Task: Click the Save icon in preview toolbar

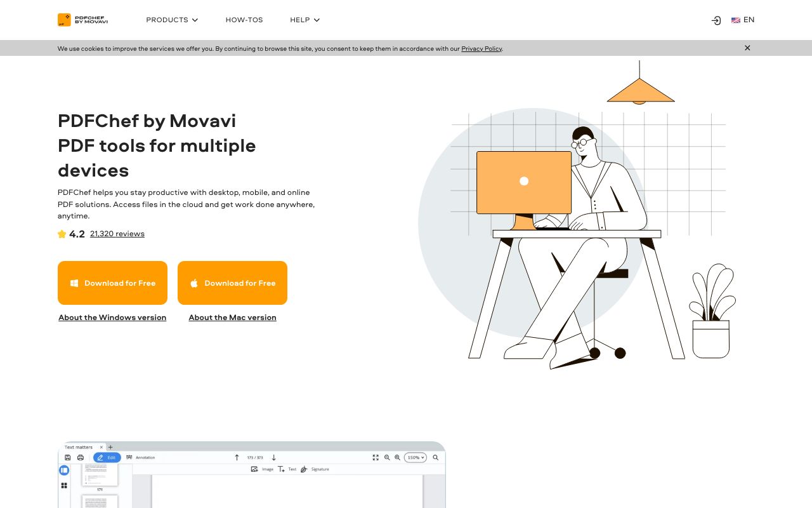Action: [68, 457]
